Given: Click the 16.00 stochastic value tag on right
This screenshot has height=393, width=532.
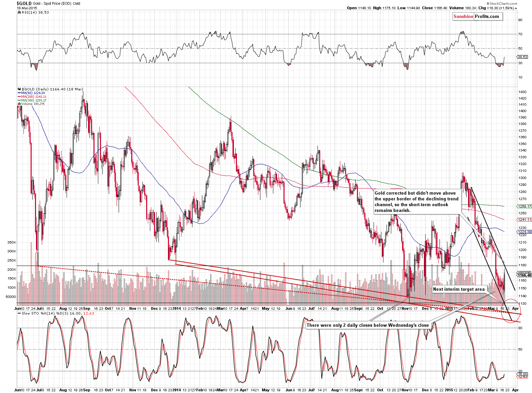Looking at the screenshot, I should [522, 374].
